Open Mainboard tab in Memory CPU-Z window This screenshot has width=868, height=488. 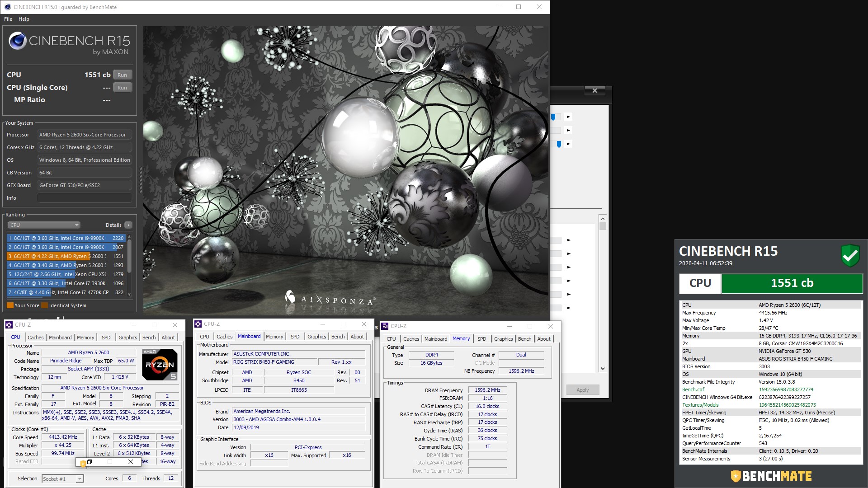coord(436,339)
